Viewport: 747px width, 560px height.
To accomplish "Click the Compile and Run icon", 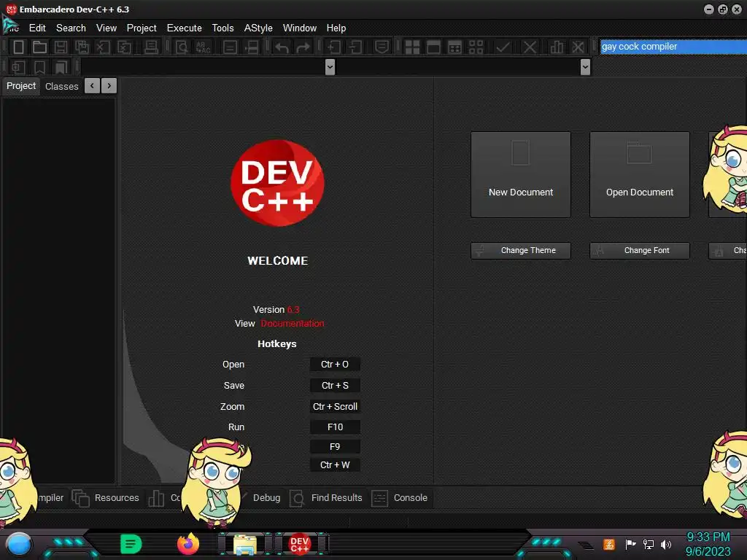I will tap(455, 47).
